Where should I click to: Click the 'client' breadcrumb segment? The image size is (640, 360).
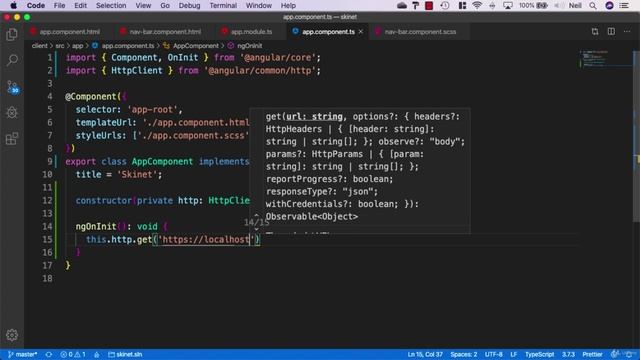point(39,46)
